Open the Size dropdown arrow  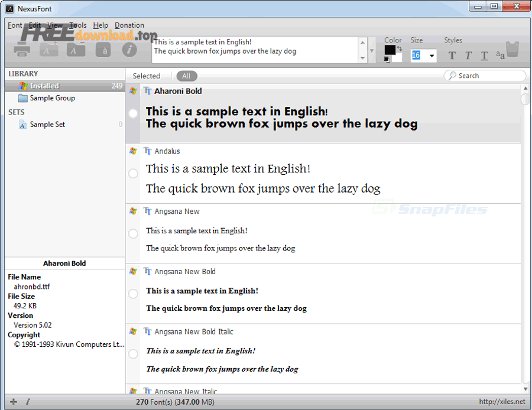[x=432, y=56]
